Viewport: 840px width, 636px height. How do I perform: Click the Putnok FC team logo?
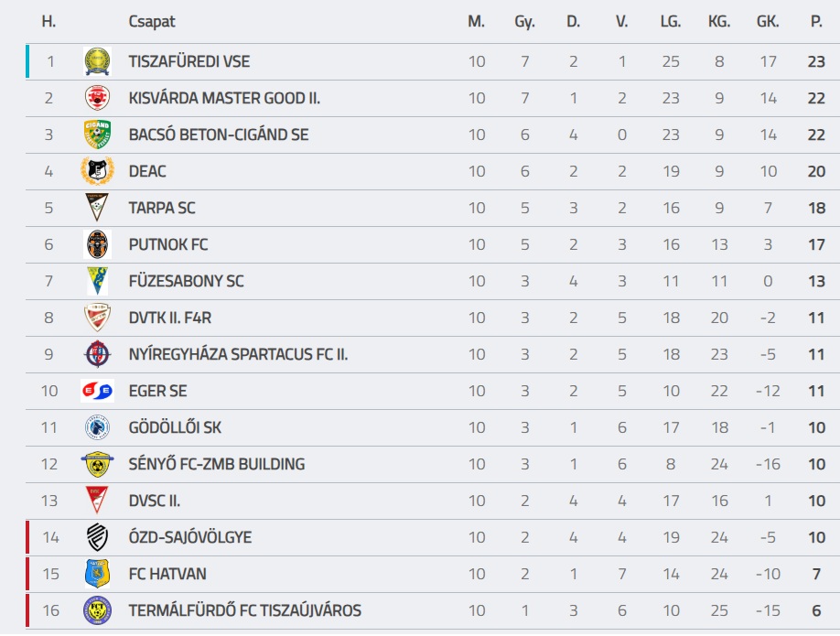[97, 245]
